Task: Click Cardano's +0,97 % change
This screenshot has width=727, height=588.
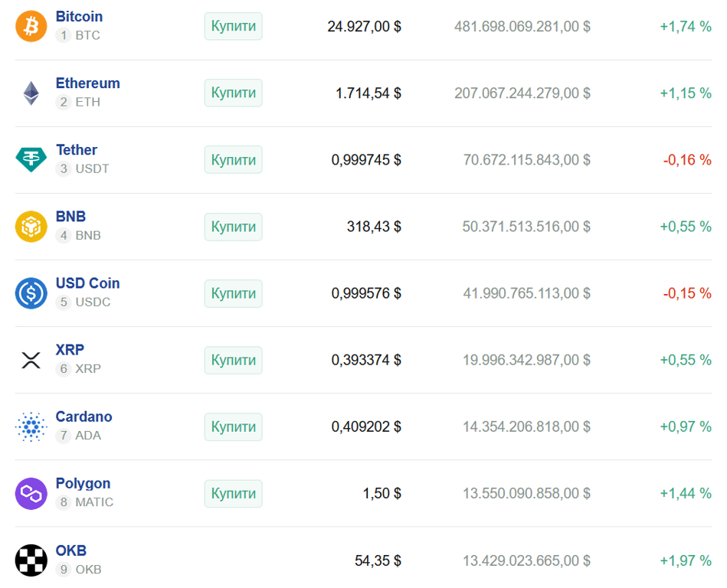Action: 686,426
